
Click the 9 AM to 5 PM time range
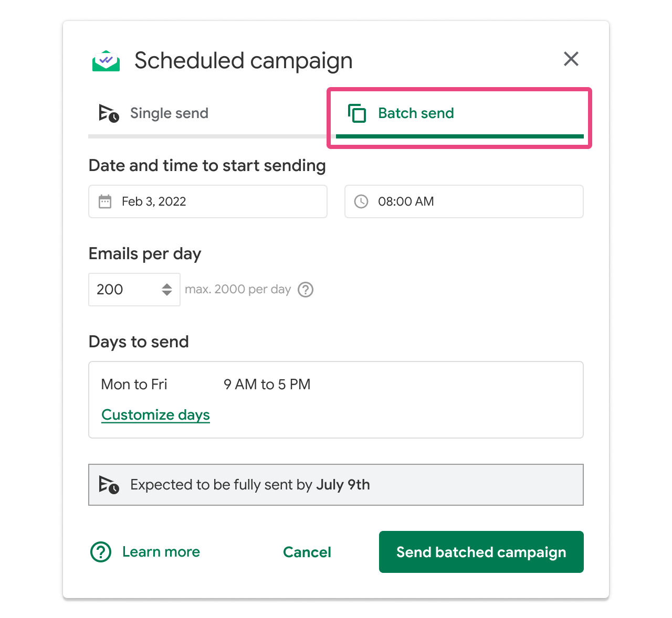pos(267,385)
